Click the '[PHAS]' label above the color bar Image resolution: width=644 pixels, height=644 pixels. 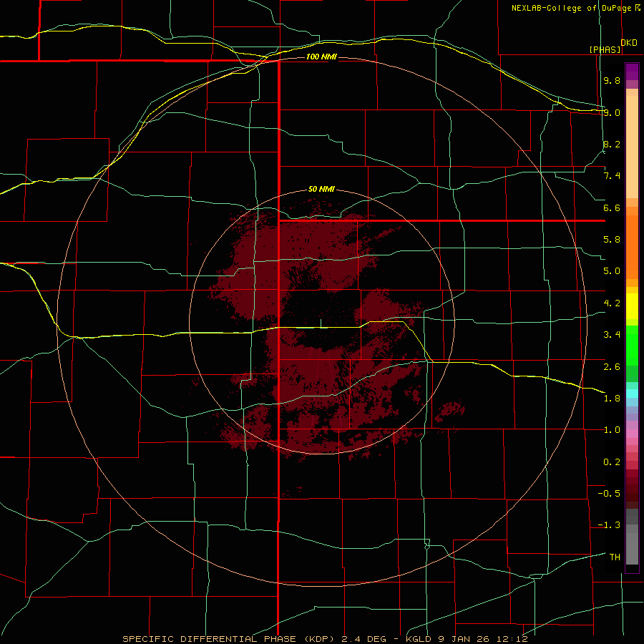click(605, 49)
